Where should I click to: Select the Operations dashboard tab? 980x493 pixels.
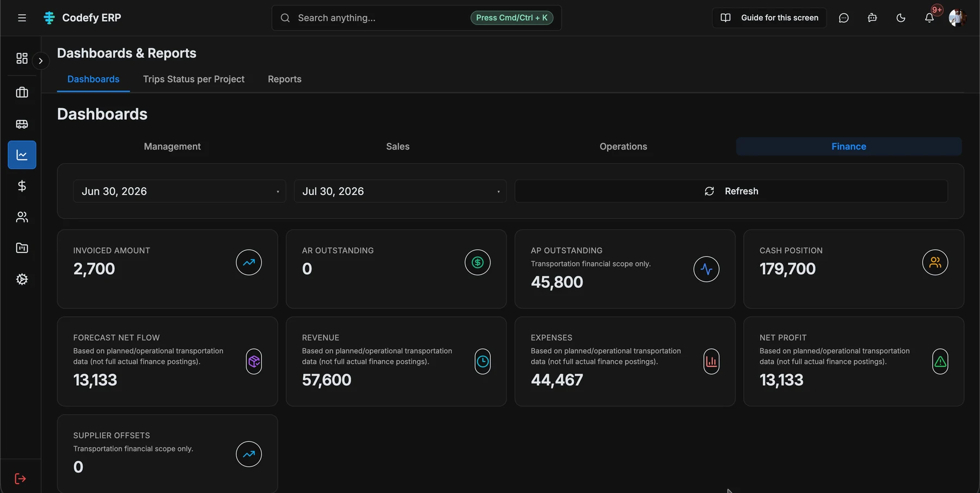[623, 146]
